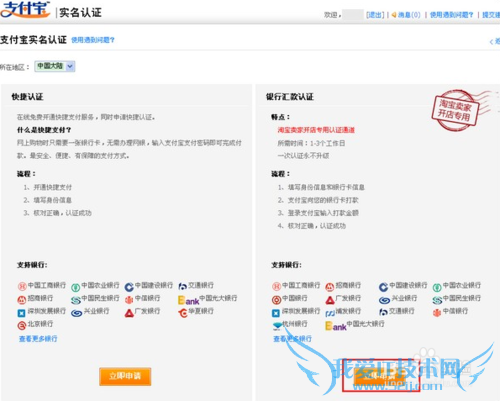Click the 所需时间: 1-3个工作日 text
The width and height of the screenshot is (500, 401).
311,143
